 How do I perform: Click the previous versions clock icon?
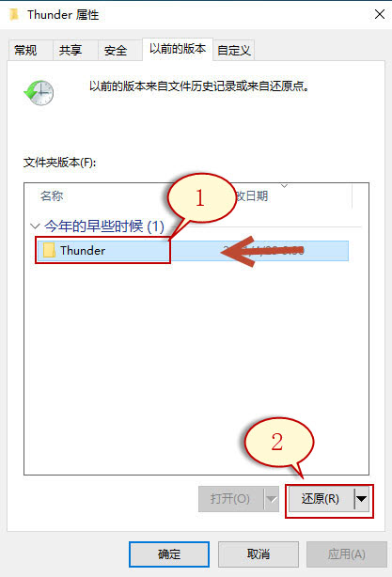point(39,93)
